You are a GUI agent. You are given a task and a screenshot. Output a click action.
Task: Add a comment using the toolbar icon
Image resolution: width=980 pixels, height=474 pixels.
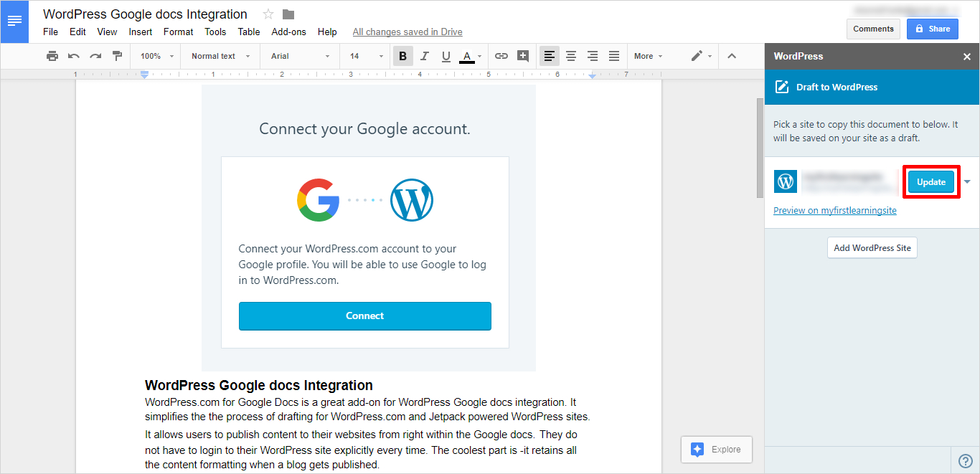click(523, 56)
